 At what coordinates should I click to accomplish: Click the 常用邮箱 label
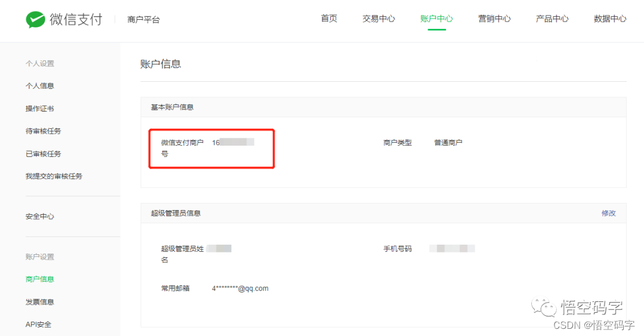(175, 288)
